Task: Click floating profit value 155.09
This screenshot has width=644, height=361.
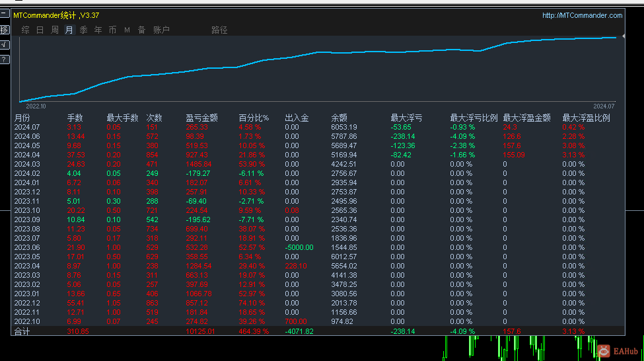Action: point(514,155)
